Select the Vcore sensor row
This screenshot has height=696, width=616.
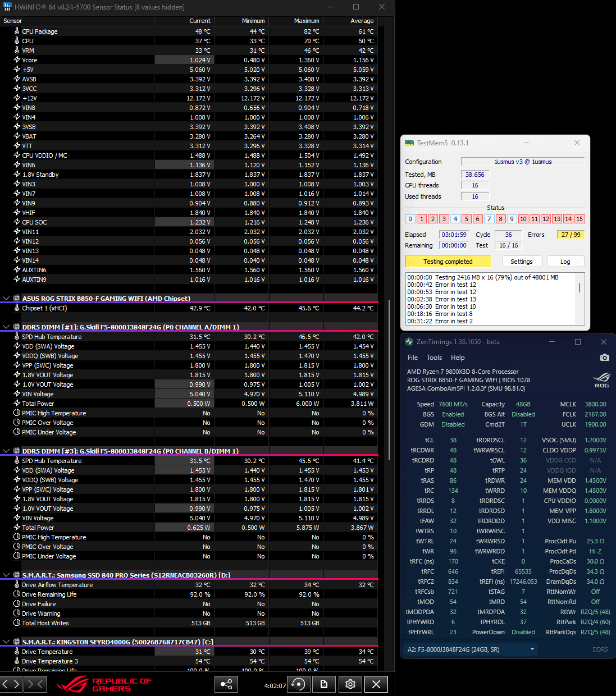pos(189,60)
